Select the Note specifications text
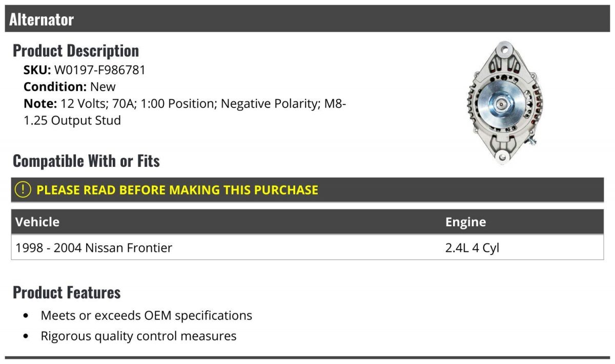This screenshot has height=364, width=615. click(x=185, y=112)
